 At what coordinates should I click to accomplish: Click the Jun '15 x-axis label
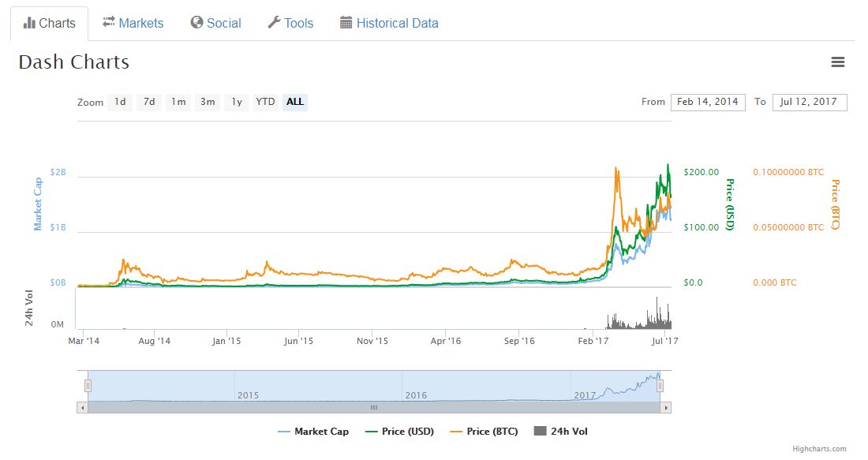[298, 341]
